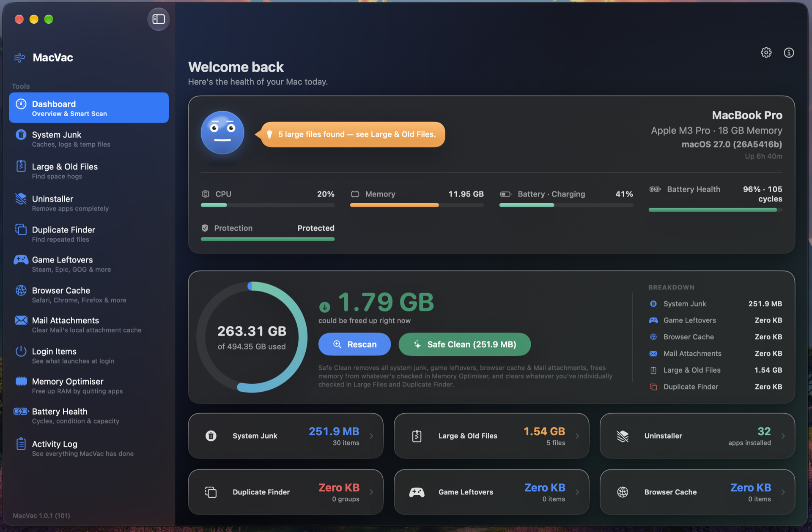Image resolution: width=812 pixels, height=532 pixels.
Task: Open the System Junk card chevron
Action: [x=371, y=436]
